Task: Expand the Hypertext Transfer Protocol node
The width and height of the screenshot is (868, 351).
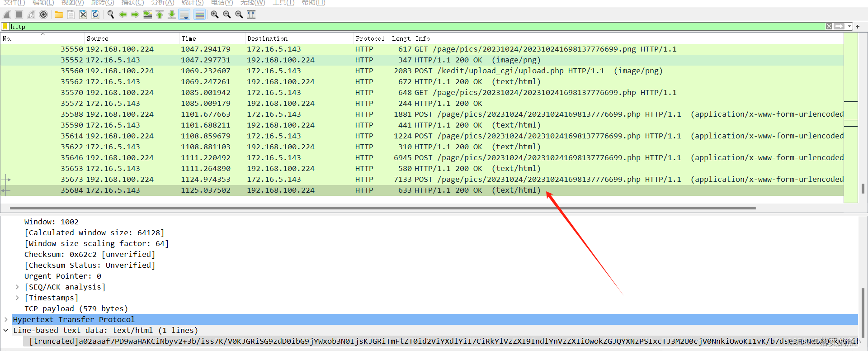Action: pos(5,319)
